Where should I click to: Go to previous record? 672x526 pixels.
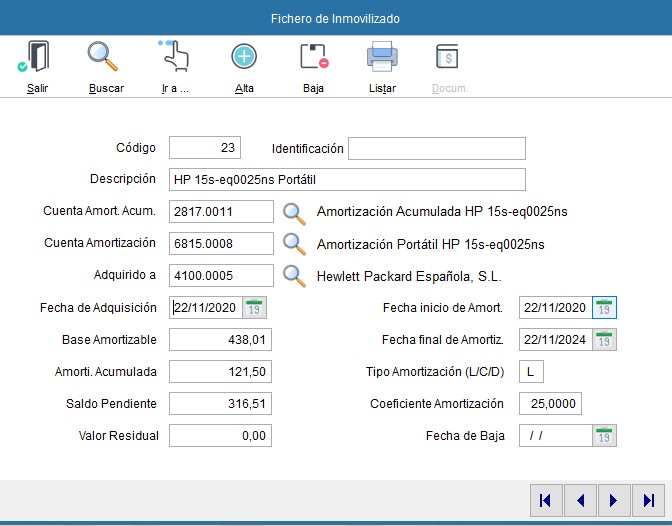coord(580,500)
